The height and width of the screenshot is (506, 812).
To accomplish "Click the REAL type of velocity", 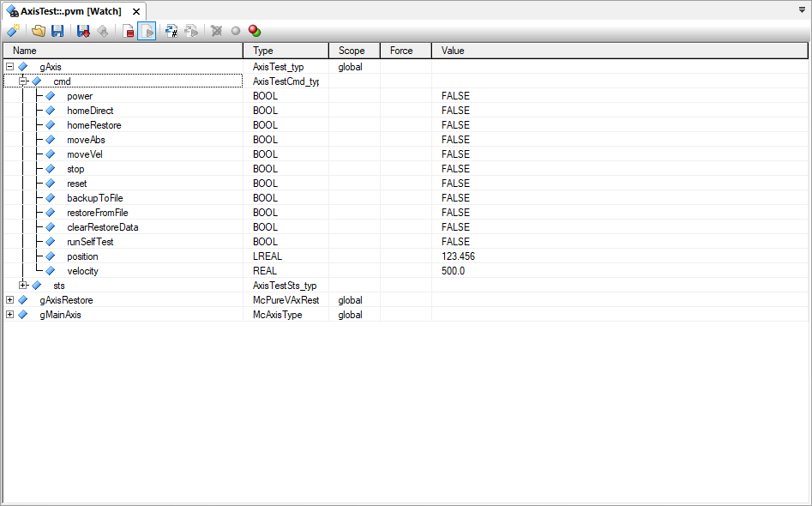I will click(265, 271).
